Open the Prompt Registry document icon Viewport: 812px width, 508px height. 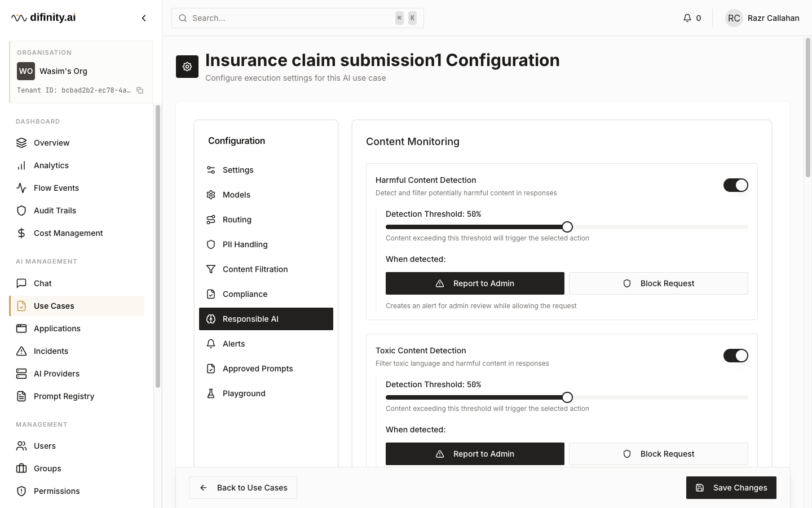(x=21, y=396)
